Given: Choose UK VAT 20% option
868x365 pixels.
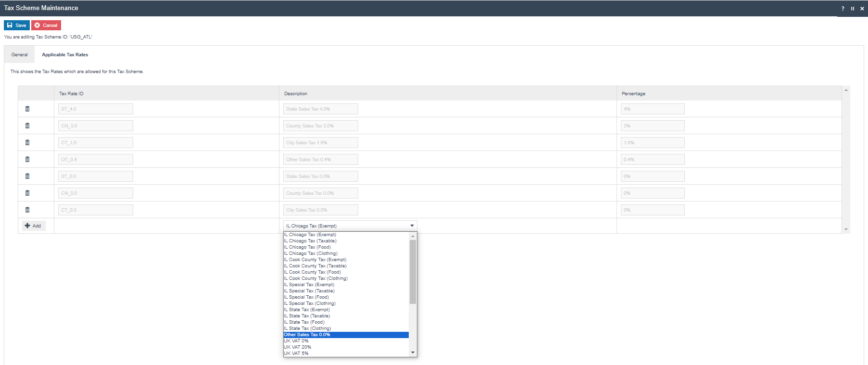Looking at the screenshot, I should click(x=346, y=347).
